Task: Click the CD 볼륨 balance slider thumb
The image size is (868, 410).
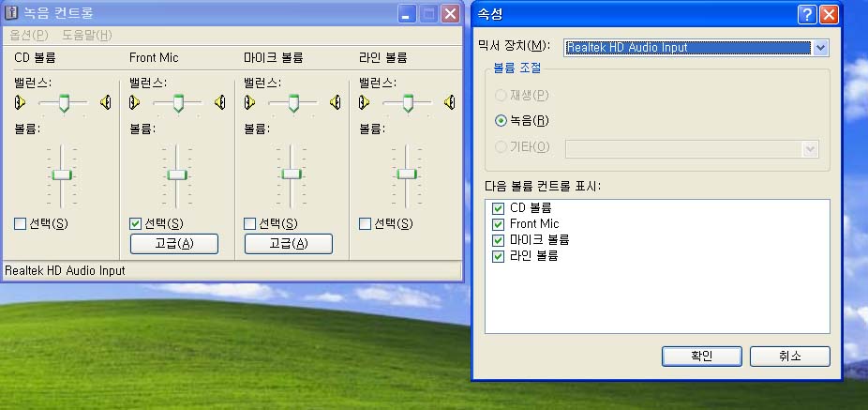Action: pyautogui.click(x=65, y=103)
